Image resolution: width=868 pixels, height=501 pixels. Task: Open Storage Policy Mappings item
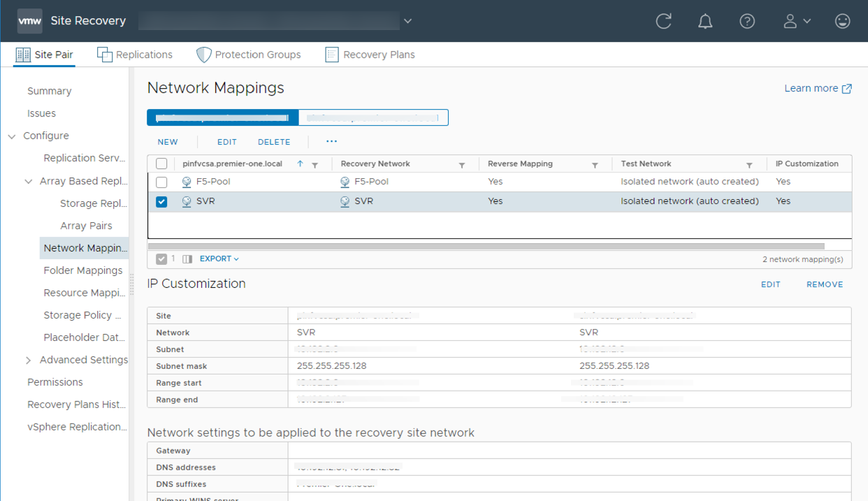pyautogui.click(x=82, y=315)
